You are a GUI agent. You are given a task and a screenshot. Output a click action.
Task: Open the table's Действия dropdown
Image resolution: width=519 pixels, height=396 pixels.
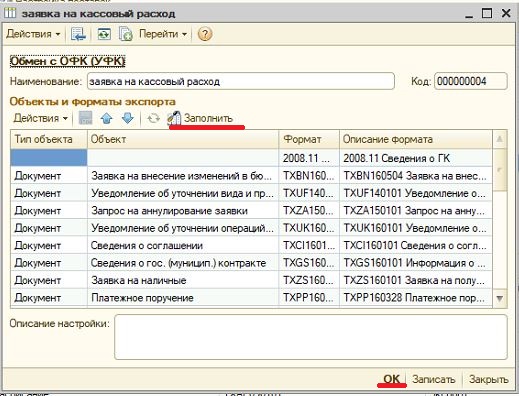coord(41,118)
